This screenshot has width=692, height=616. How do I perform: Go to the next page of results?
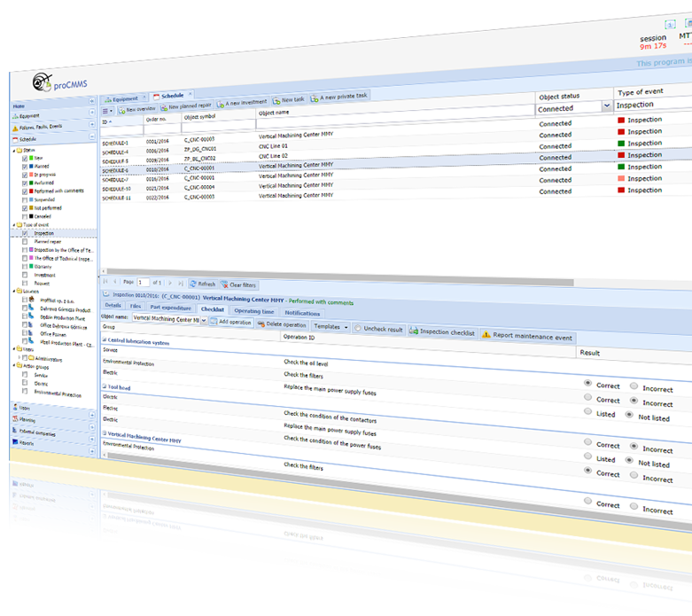(x=170, y=283)
